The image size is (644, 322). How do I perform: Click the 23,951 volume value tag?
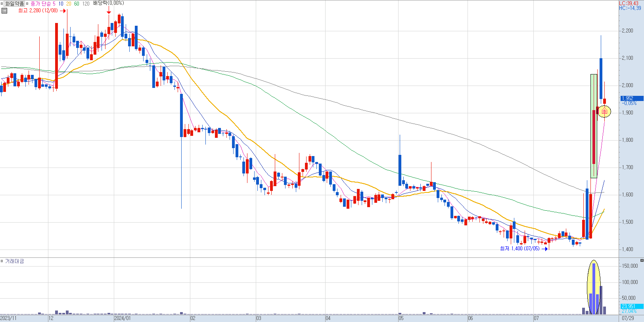coord(632,306)
